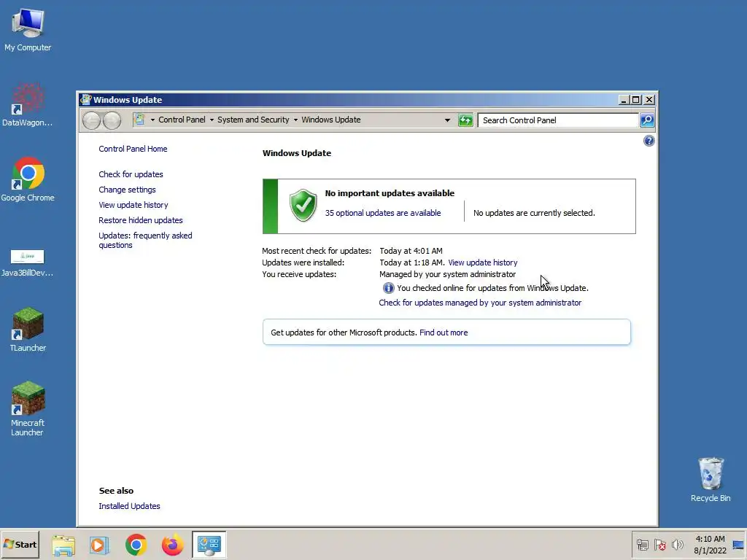
Task: Open the Action Center flag tray icon
Action: pyautogui.click(x=659, y=545)
